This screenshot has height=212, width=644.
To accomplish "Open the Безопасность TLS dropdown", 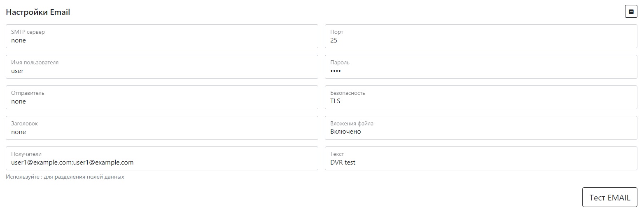I will (x=481, y=97).
